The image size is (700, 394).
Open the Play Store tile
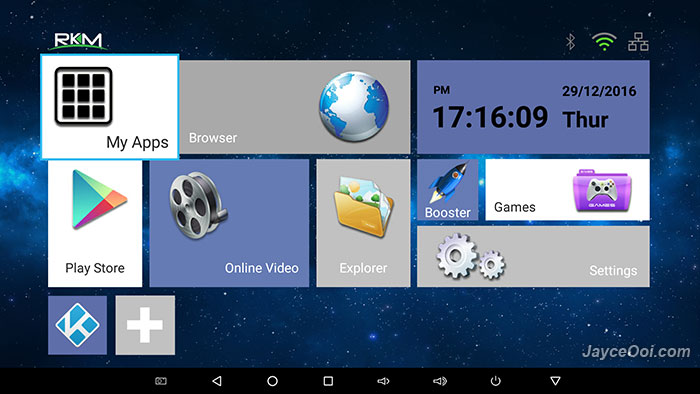[x=95, y=224]
